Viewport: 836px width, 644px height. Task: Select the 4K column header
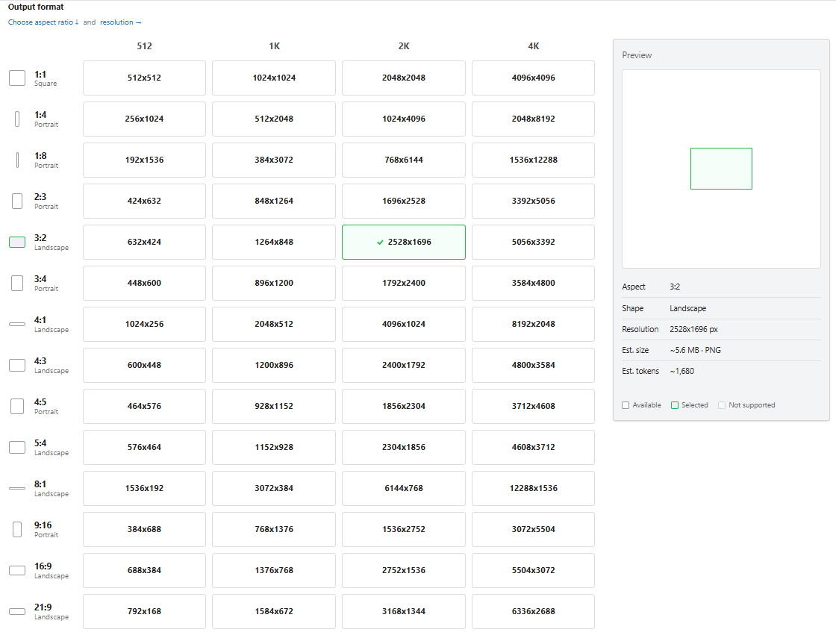[x=533, y=46]
